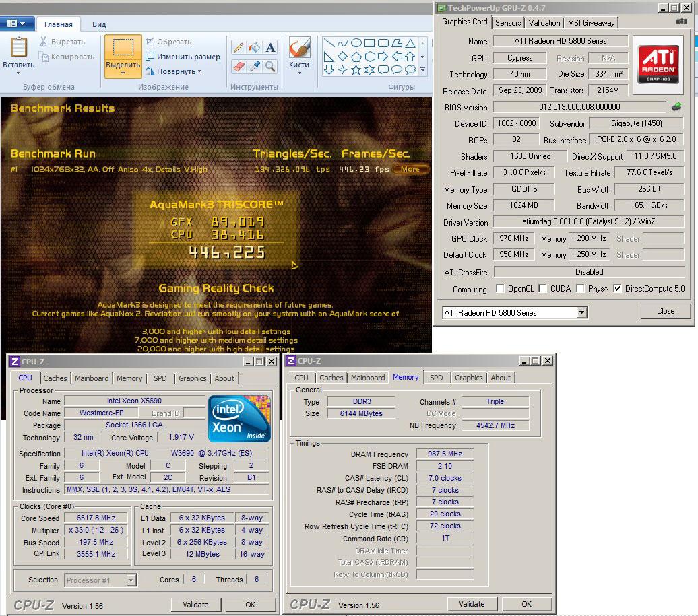Choose the cloud callout shape

410,70
